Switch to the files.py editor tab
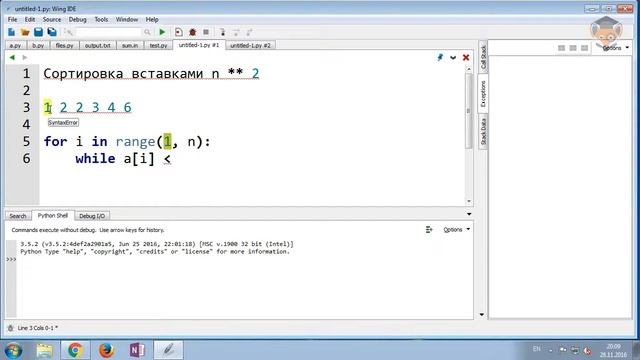 (x=64, y=46)
